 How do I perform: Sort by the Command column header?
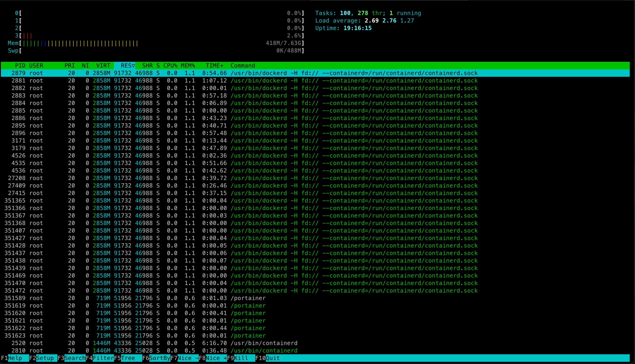(x=243, y=65)
